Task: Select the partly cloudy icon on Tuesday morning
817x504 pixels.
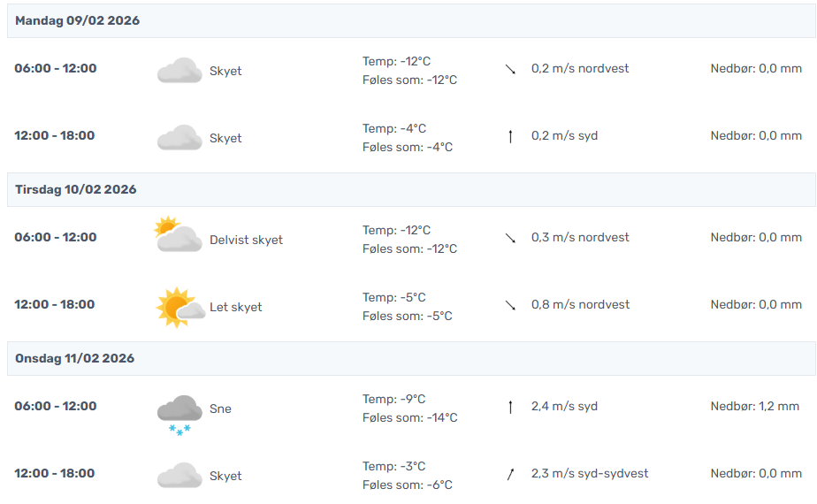Action: [177, 236]
